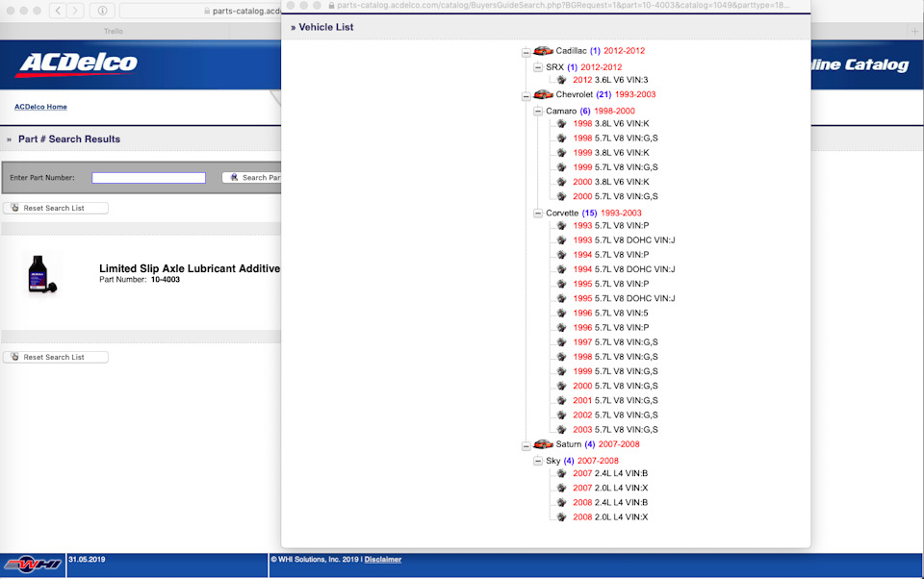The image size is (924, 579).
Task: Click the site info icon in browser toolbar
Action: pyautogui.click(x=102, y=10)
